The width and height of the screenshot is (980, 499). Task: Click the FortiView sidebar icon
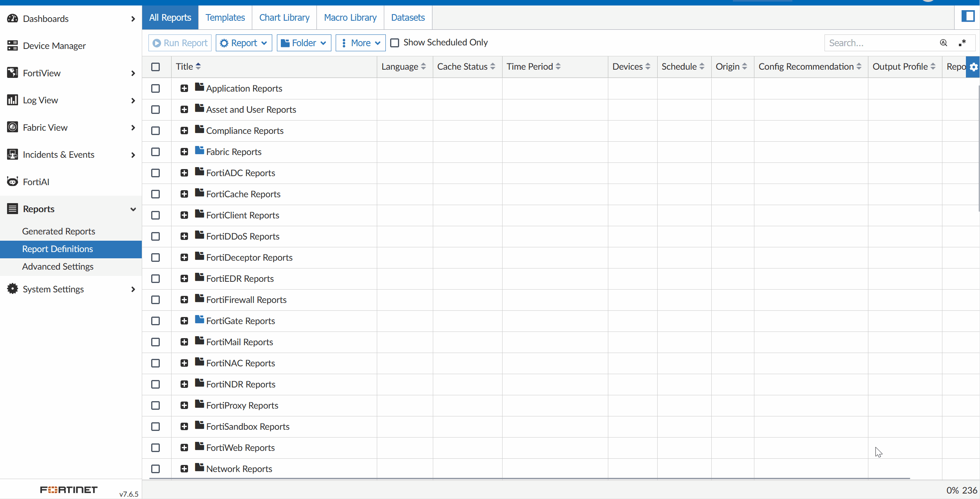click(x=13, y=73)
